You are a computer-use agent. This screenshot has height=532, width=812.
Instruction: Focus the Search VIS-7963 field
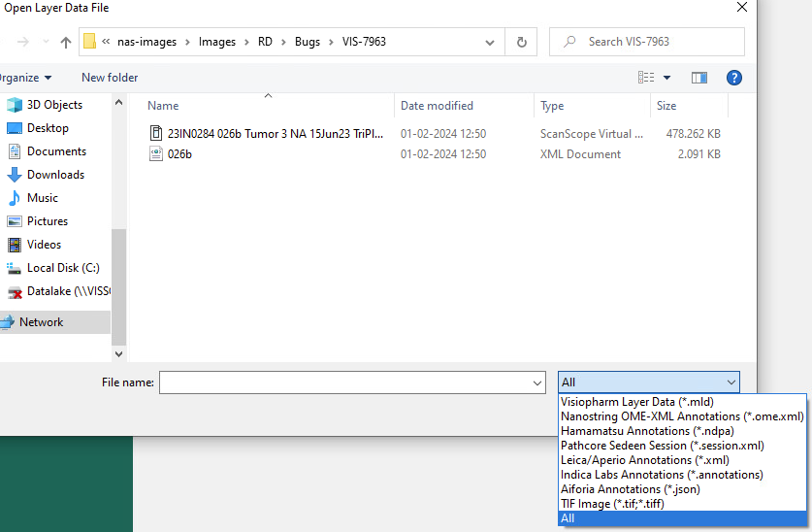coord(647,42)
